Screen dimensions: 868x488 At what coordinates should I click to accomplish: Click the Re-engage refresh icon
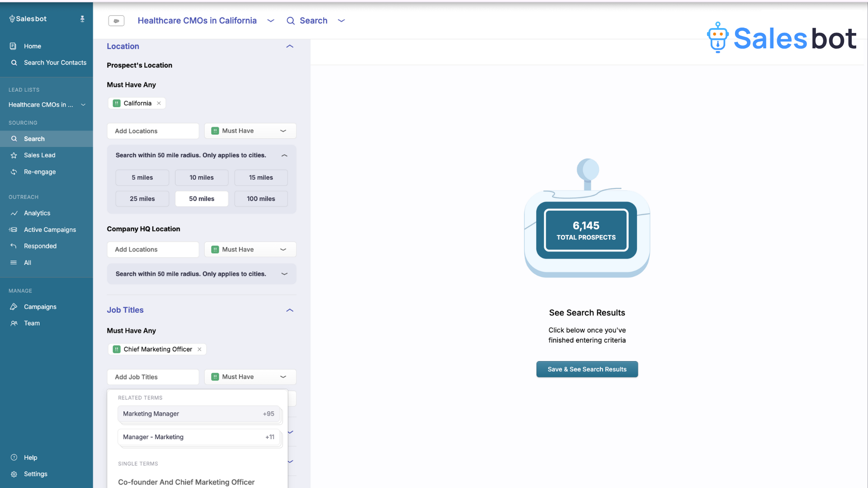tap(14, 172)
